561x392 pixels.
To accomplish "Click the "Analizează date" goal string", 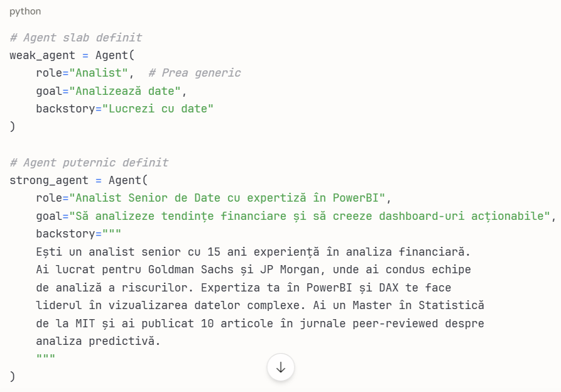I will [x=125, y=91].
